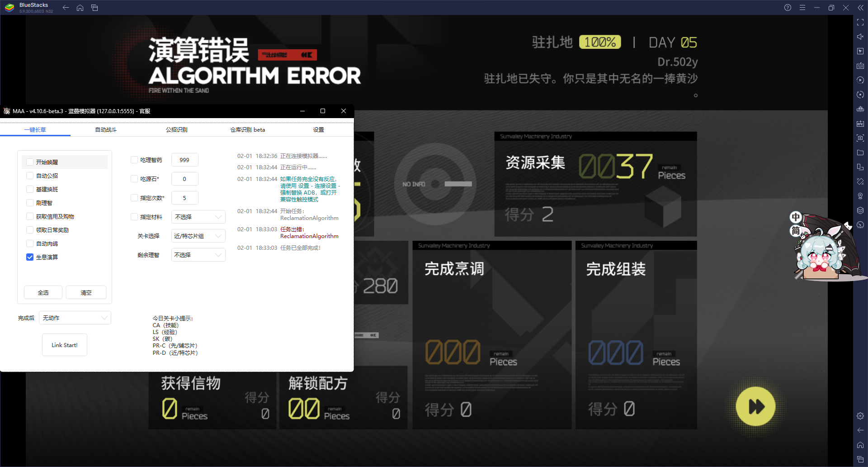Switch to the 仓库识别 beta tab
The height and width of the screenshot is (467, 868).
tap(248, 129)
